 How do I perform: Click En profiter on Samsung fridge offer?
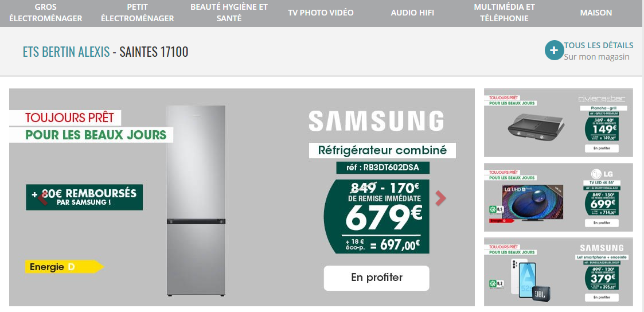376,278
